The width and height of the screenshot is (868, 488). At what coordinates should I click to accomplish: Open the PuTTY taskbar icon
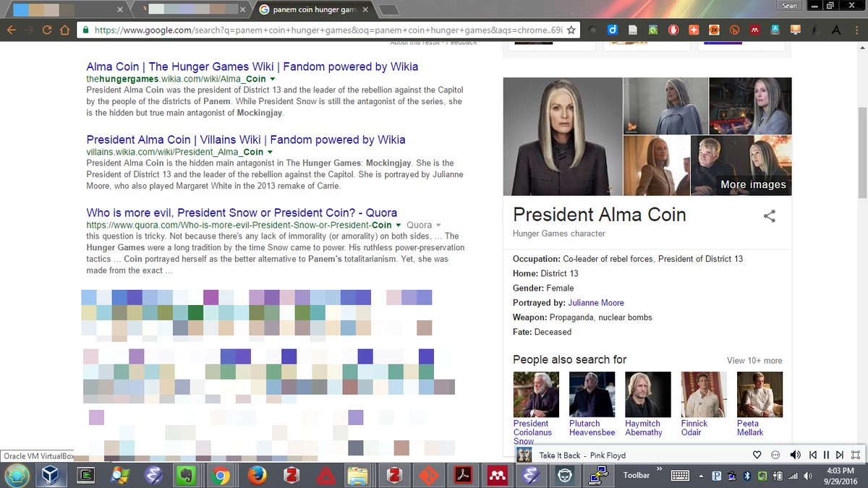pyautogui.click(x=597, y=475)
